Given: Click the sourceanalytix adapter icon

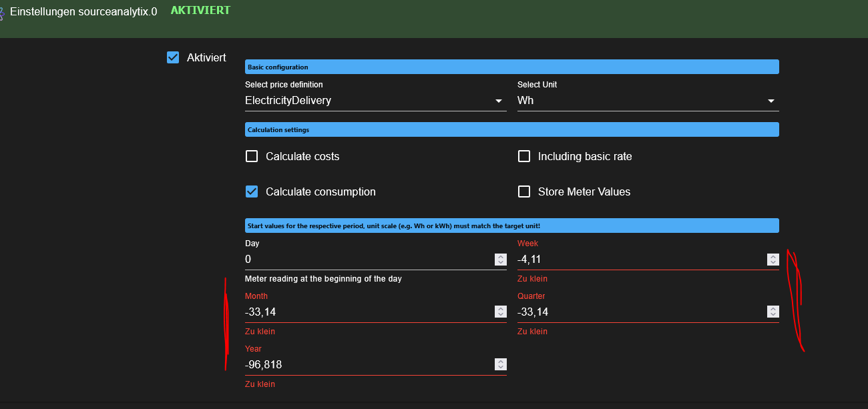Looking at the screenshot, I should click(2, 12).
